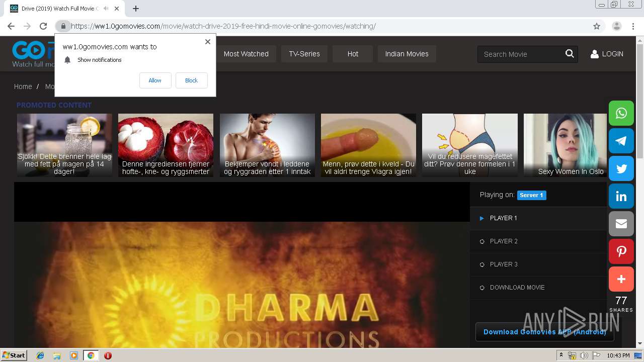Close the notification permission popup
644x362 pixels.
coord(208,42)
